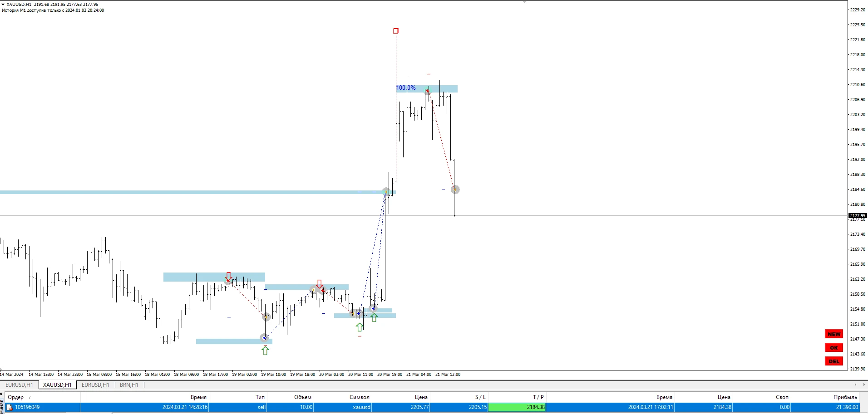
Task: Click the leftmost red down arrow on chart
Action: (228, 276)
